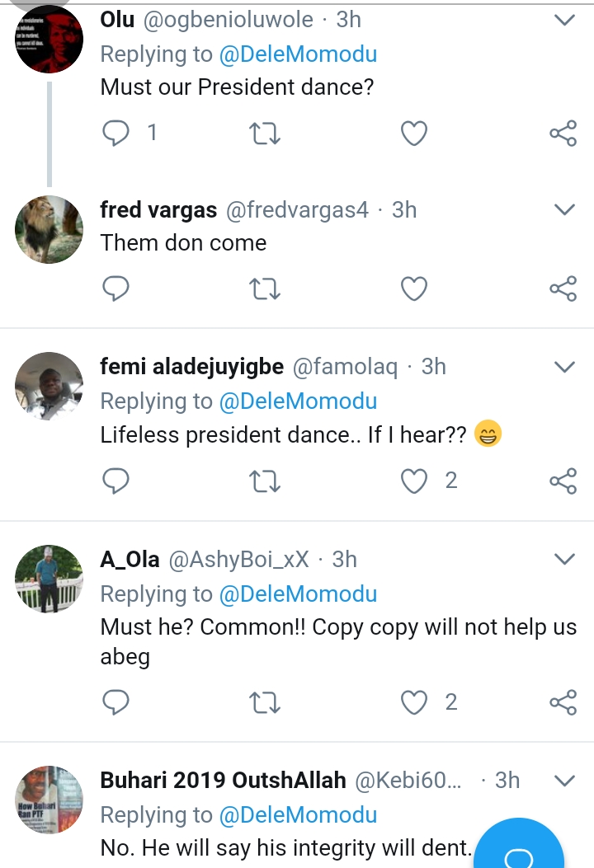Reply to femi aladejuyigbe's tweet
The image size is (594, 868).
tap(116, 481)
